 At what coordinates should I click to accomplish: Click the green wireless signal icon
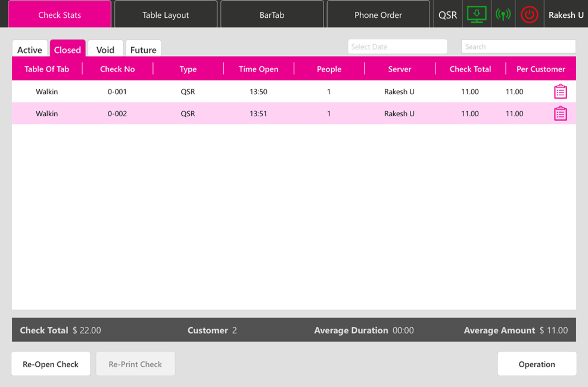(x=503, y=14)
